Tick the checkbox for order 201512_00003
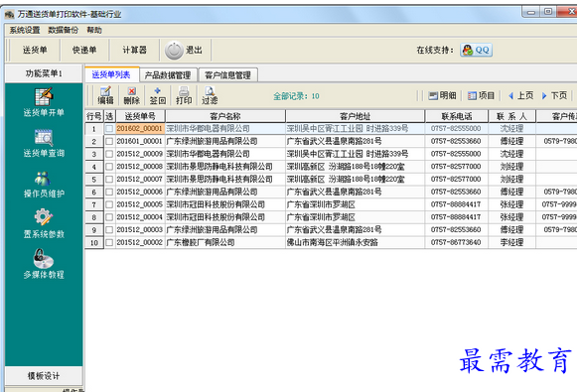This screenshot has height=392, width=580. point(109,230)
